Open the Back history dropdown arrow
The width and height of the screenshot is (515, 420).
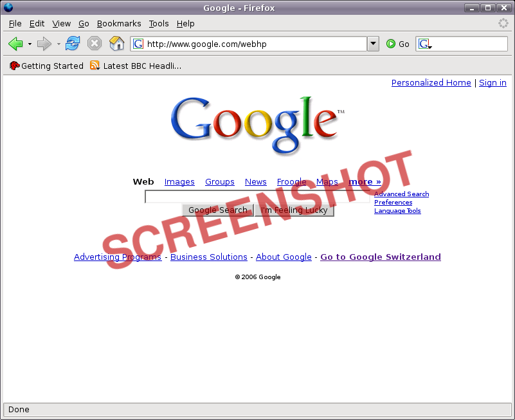[30, 44]
